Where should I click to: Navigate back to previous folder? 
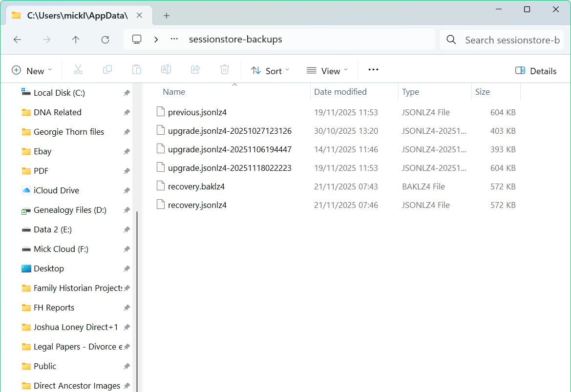pos(18,40)
